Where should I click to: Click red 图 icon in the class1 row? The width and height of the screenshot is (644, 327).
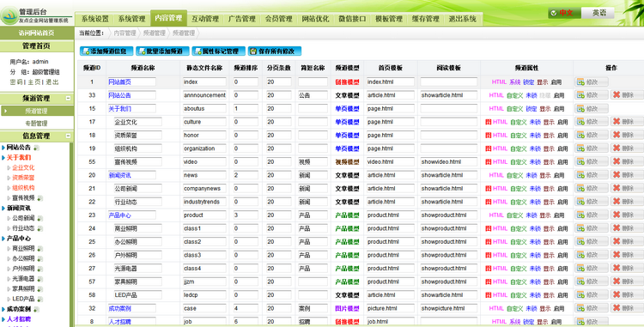pyautogui.click(x=488, y=228)
